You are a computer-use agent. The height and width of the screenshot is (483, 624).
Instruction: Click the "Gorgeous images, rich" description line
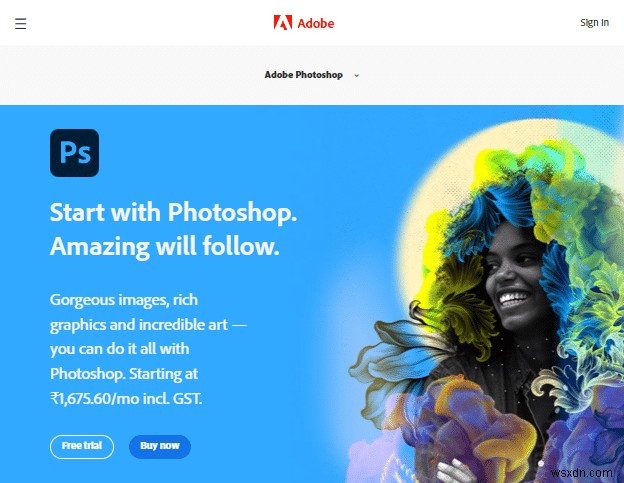(x=124, y=300)
